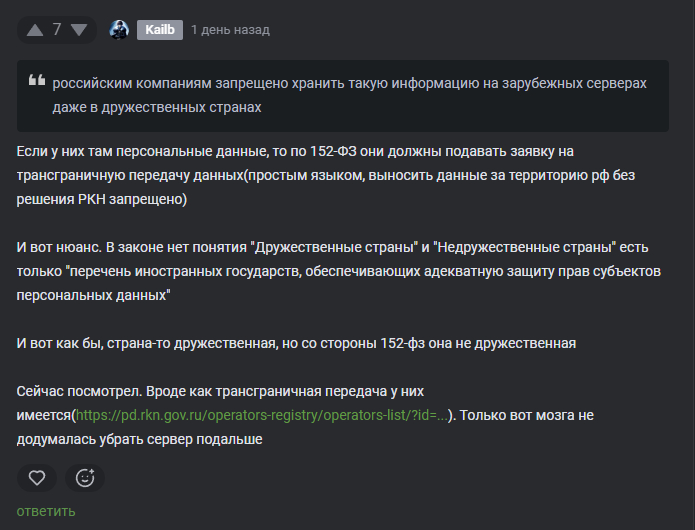
Task: Downvote the comment with the down arrow
Action: click(x=79, y=30)
